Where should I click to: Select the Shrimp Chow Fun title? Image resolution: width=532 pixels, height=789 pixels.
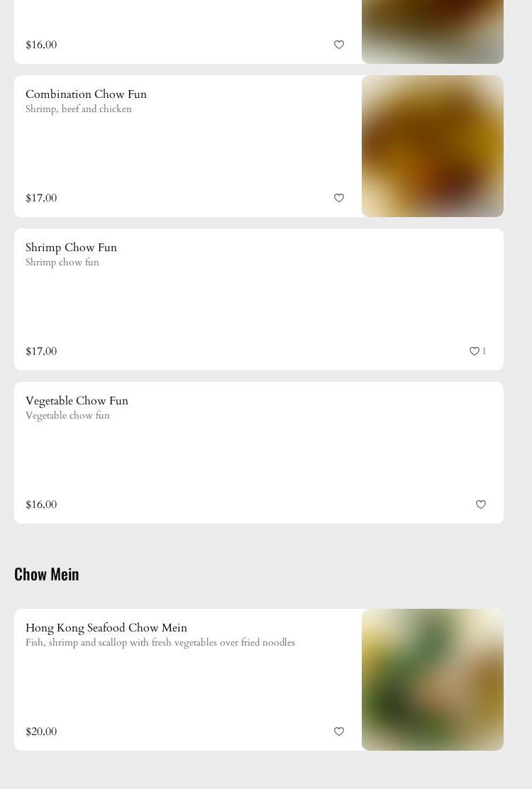pos(71,248)
